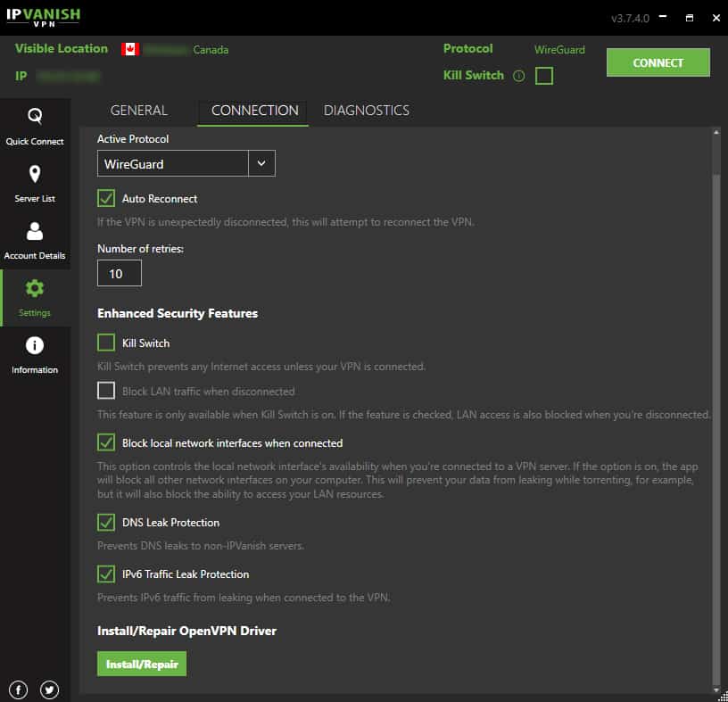Expand the Active Protocol dropdown arrow

pyautogui.click(x=261, y=163)
